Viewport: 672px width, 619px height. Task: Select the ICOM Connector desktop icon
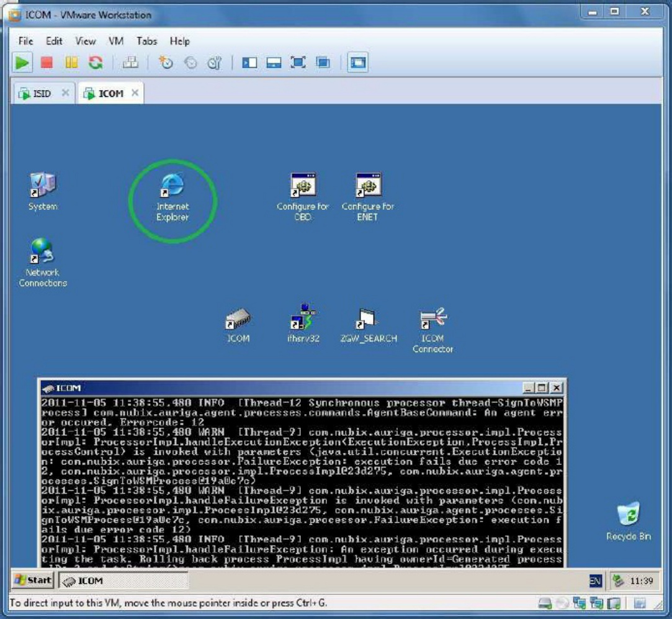click(432, 330)
